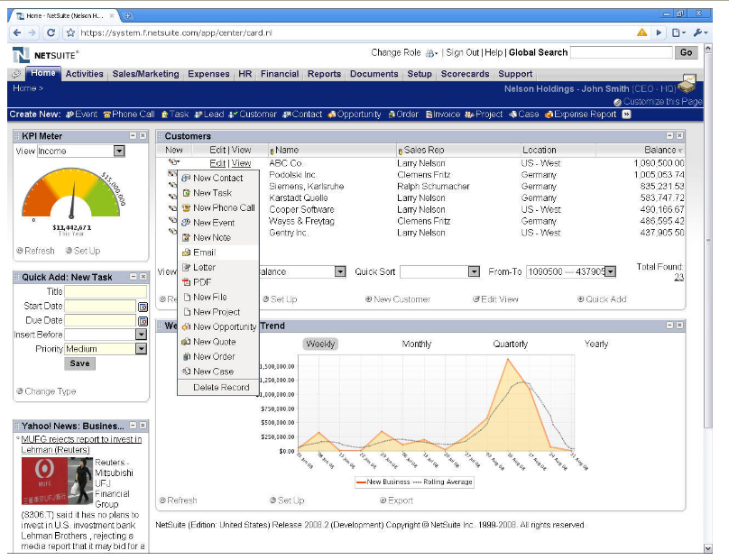Click the task Title input field
The height and width of the screenshot is (560, 729).
click(106, 291)
